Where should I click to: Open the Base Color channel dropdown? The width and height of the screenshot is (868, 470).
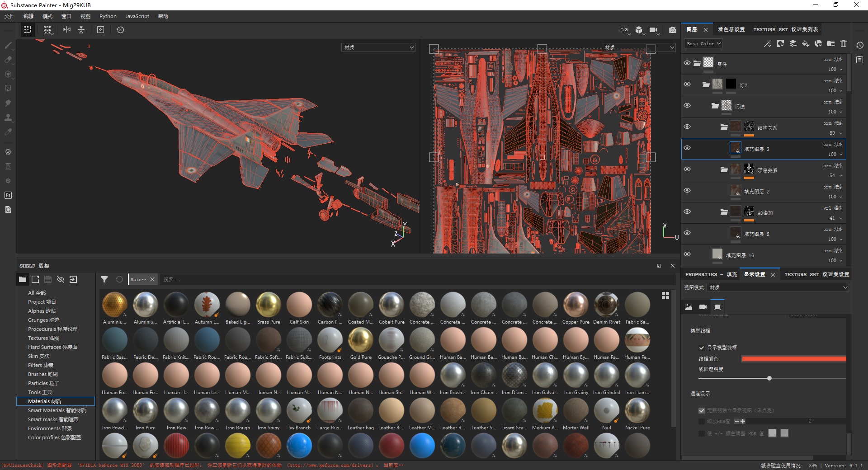[703, 44]
